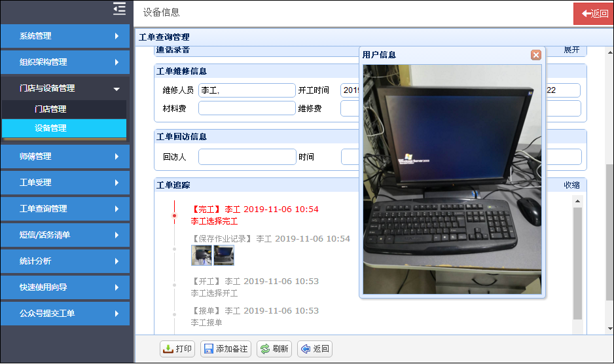Open second job record thumbnail
This screenshot has height=364, width=614.
[223, 255]
